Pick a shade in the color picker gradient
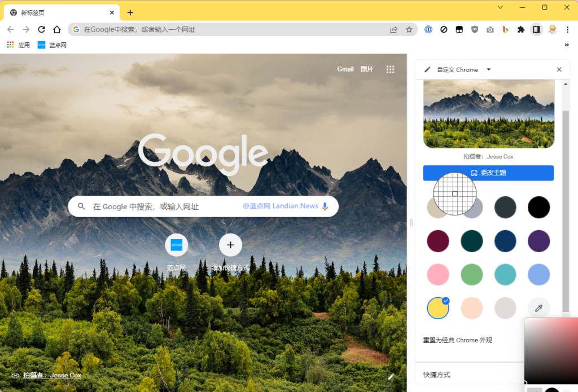The height and width of the screenshot is (392, 578). pos(551,351)
